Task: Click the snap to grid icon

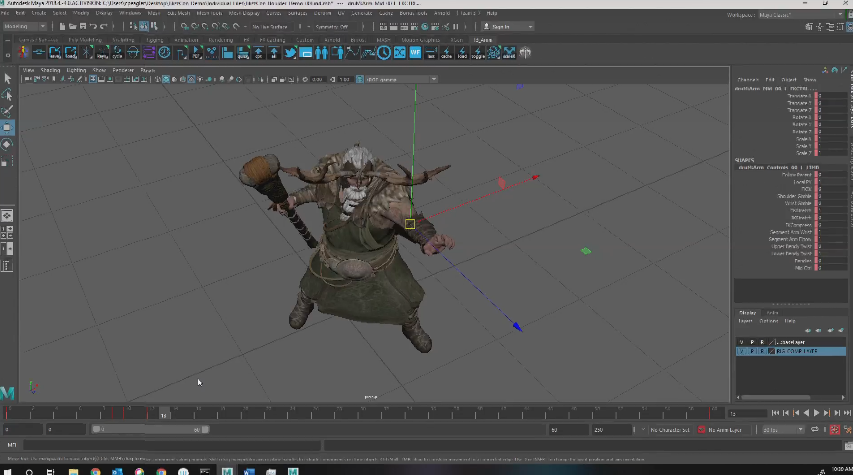Action: coord(184,26)
